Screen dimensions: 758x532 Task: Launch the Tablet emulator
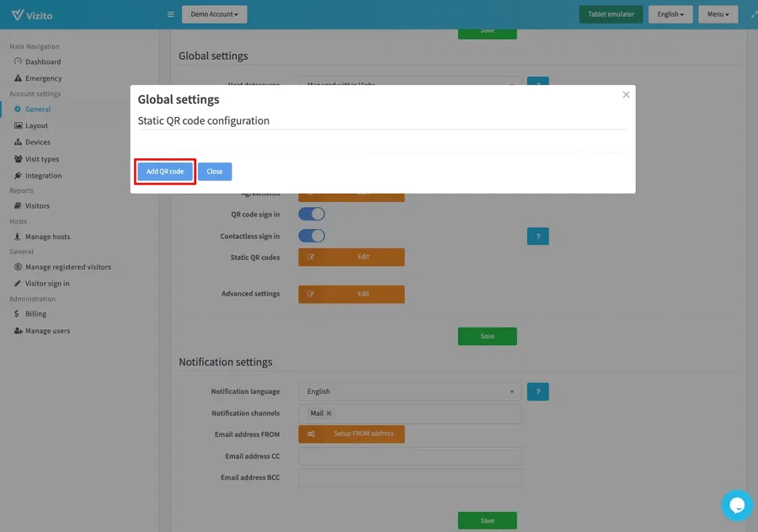[611, 14]
